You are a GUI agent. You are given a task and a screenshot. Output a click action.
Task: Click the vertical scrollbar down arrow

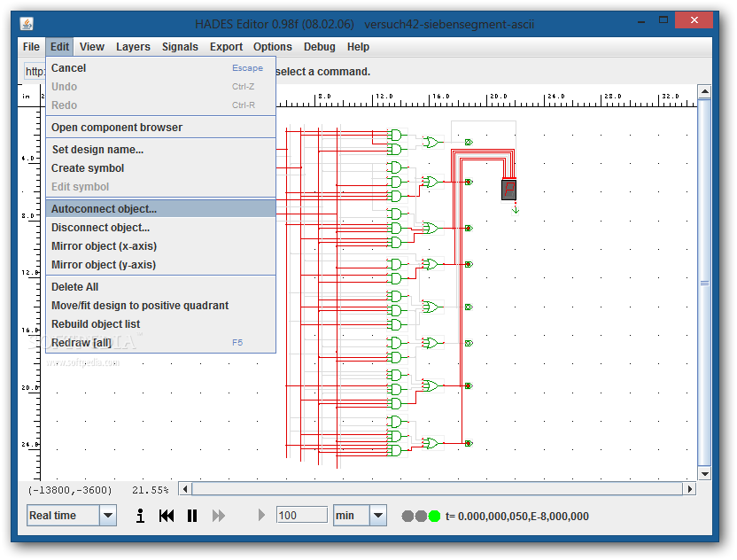pos(704,474)
